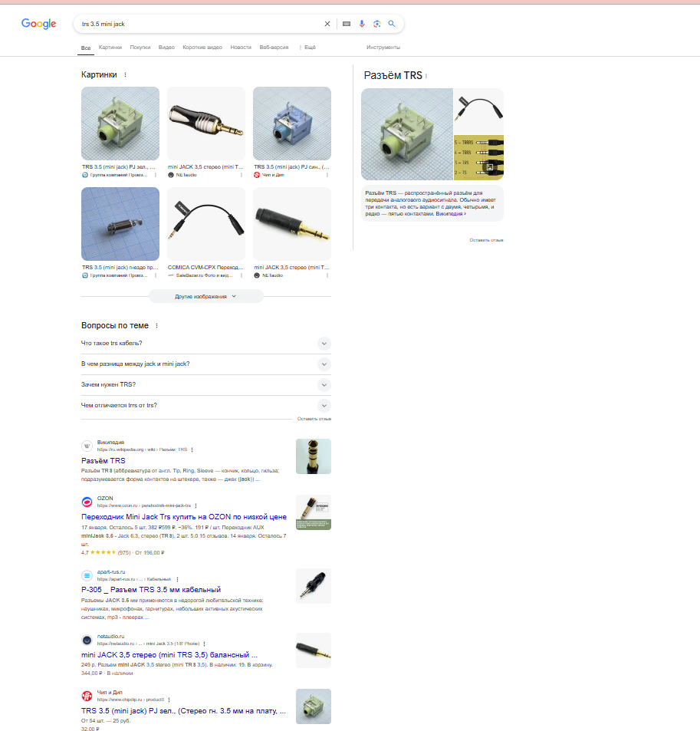Screen dimensions: 700x731
Task: Open cable image in knowledge panel
Action: (x=478, y=111)
